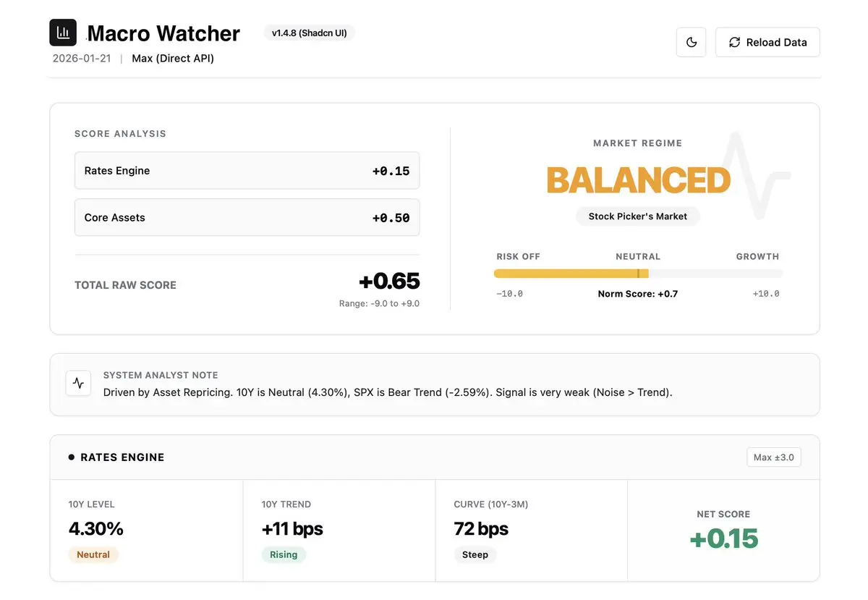Click the Max (Direct API) source label
This screenshot has width=868, height=600.
pos(173,59)
